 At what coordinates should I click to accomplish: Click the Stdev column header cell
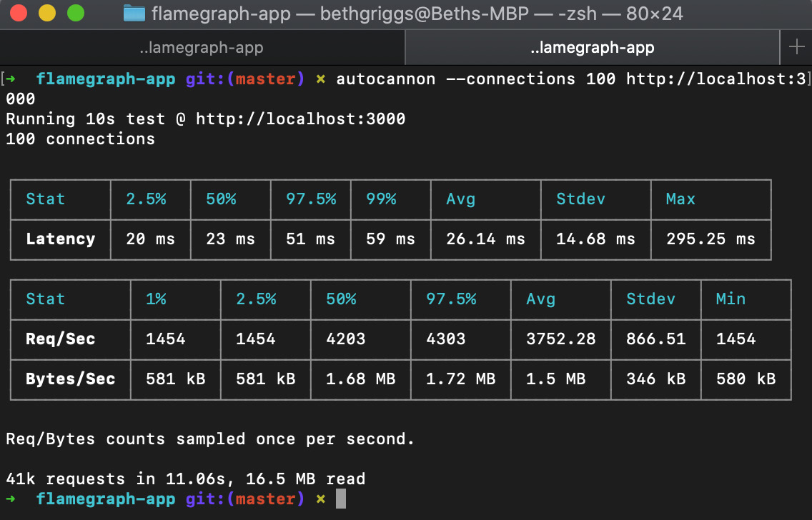[x=580, y=199]
